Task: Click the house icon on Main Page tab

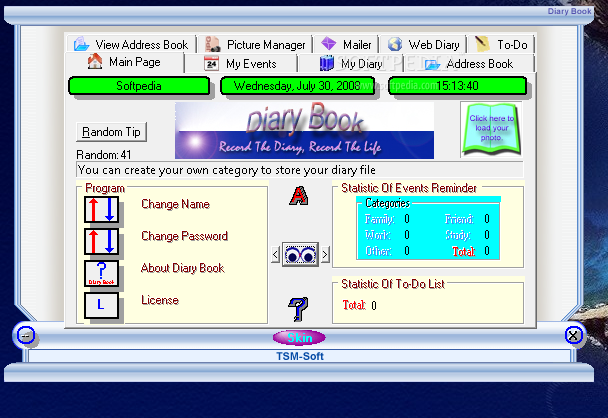Action: (x=95, y=61)
